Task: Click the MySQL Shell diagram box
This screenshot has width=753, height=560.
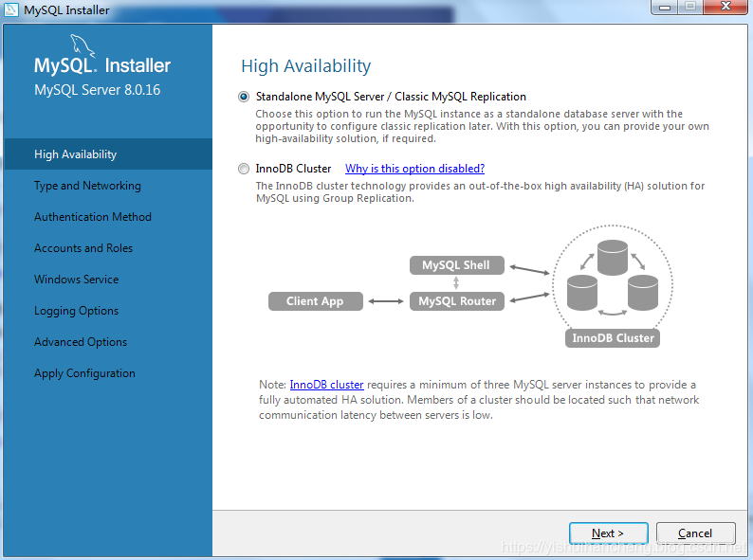Action: coord(457,265)
